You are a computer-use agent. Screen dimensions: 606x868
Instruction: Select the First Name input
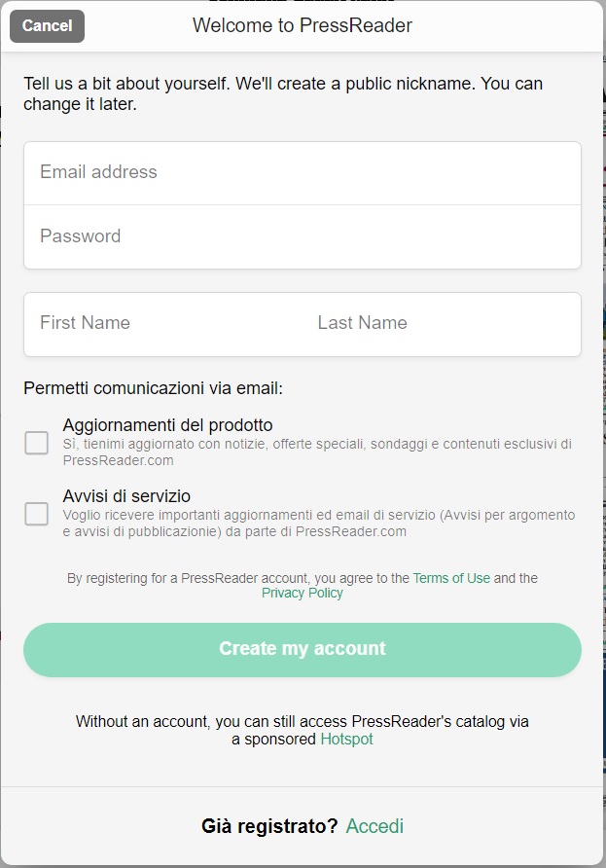tap(162, 323)
